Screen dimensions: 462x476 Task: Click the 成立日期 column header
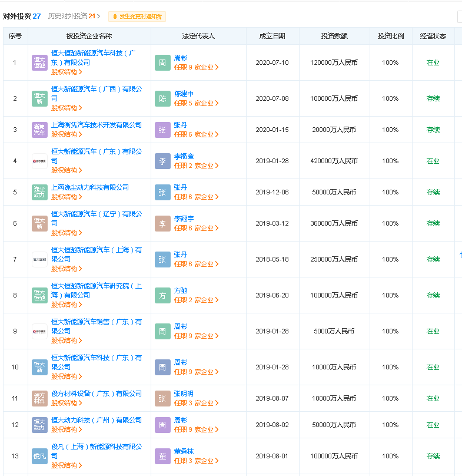click(x=272, y=36)
